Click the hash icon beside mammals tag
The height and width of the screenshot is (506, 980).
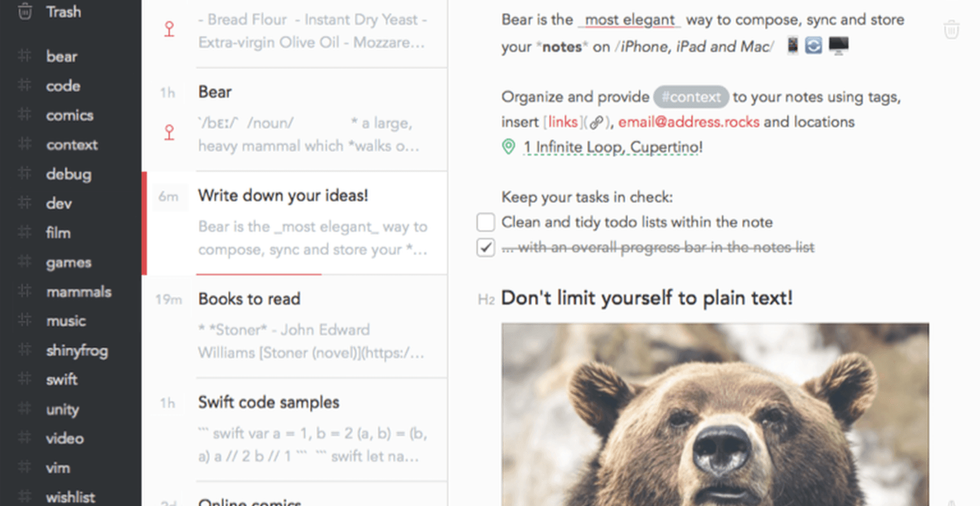(x=25, y=292)
